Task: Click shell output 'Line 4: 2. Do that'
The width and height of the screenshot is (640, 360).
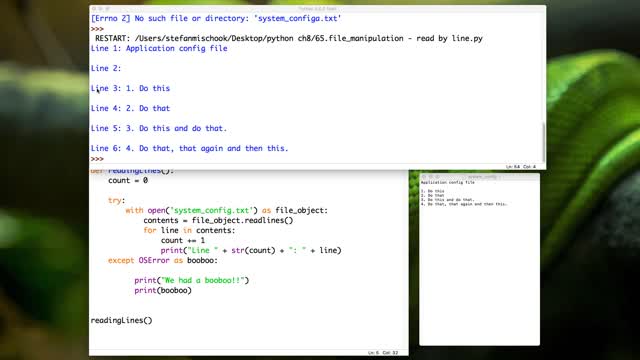Action: tap(130, 109)
